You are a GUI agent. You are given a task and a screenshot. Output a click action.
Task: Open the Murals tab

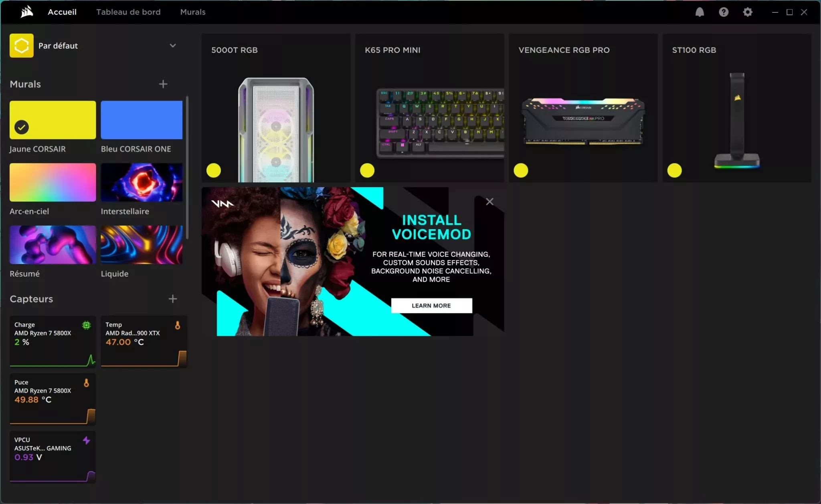point(193,12)
